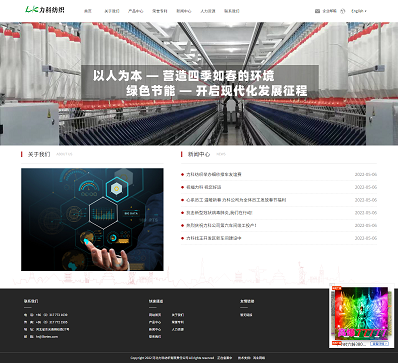Image resolution: width=398 pixels, height=363 pixels.
Task: Click the colorful floating ad image
Action: pos(361,313)
